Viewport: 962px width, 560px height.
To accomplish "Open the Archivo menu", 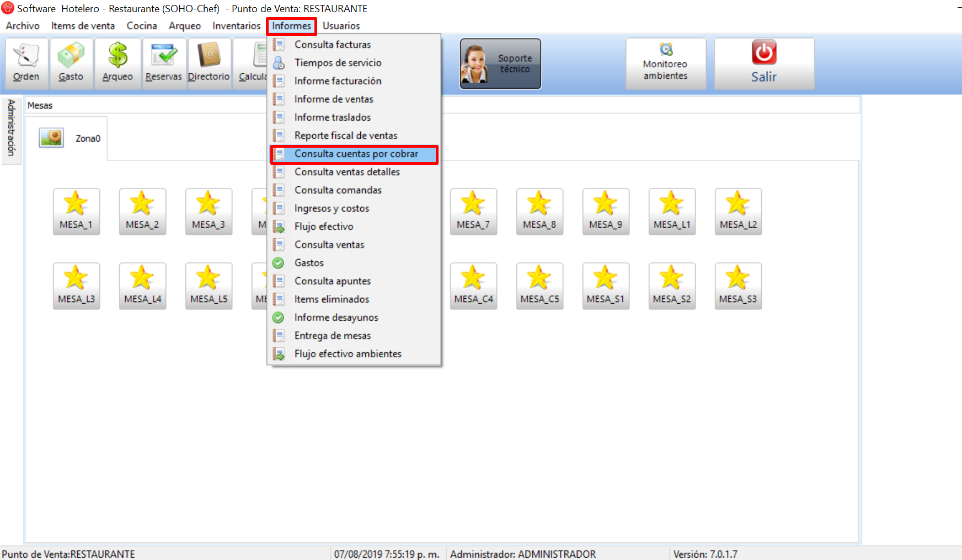I will 23,26.
